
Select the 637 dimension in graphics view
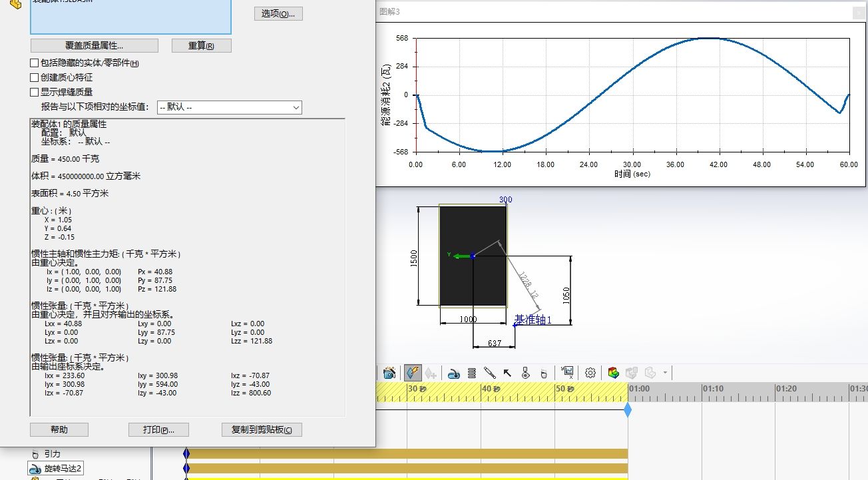494,344
